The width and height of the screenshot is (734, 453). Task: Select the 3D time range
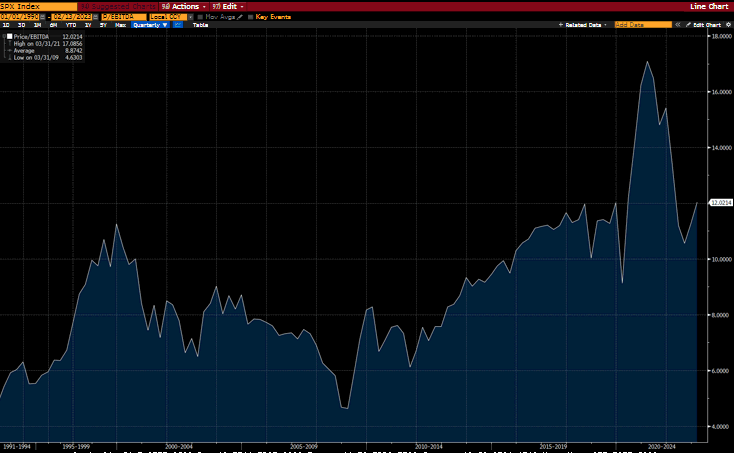pyautogui.click(x=22, y=25)
